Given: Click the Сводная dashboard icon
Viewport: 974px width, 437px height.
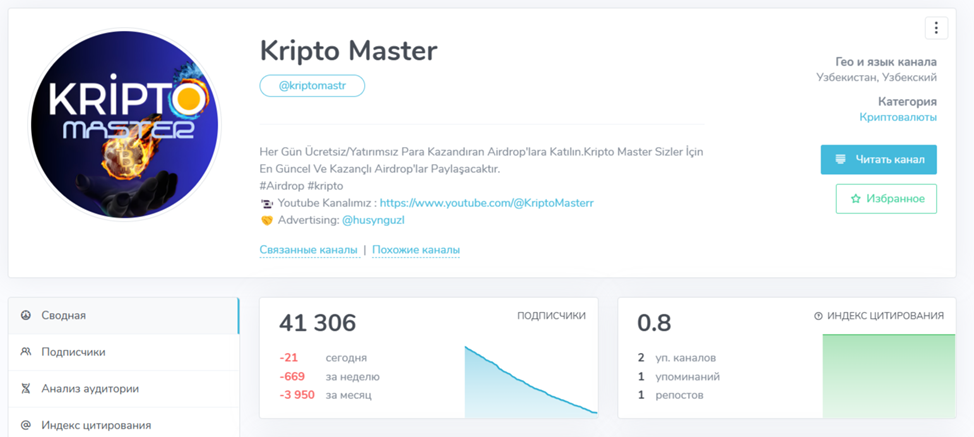Looking at the screenshot, I should pyautogui.click(x=26, y=315).
